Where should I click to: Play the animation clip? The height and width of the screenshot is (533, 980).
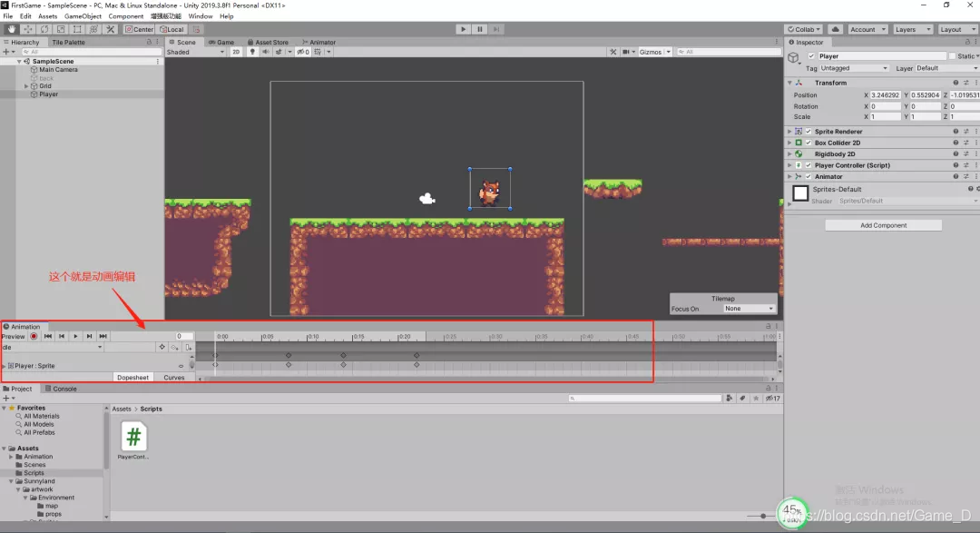(75, 337)
